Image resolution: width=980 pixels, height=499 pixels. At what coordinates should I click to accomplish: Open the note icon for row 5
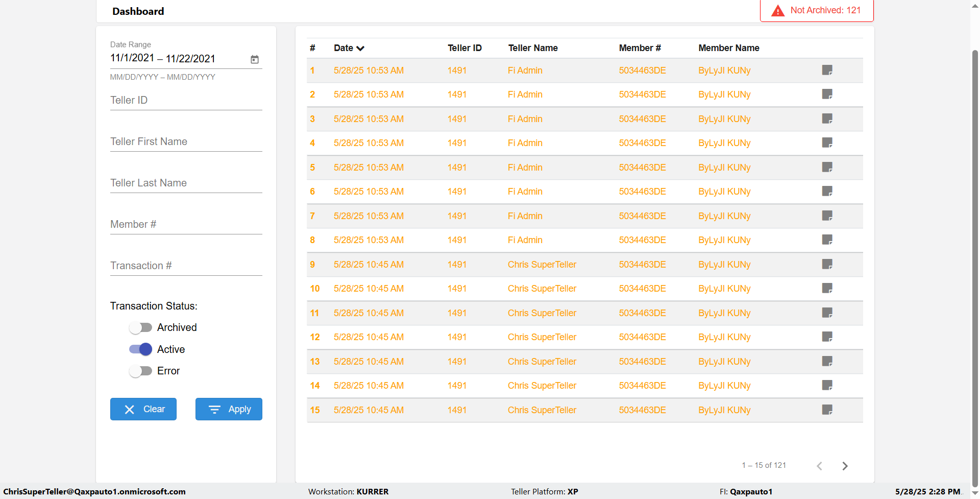point(827,167)
